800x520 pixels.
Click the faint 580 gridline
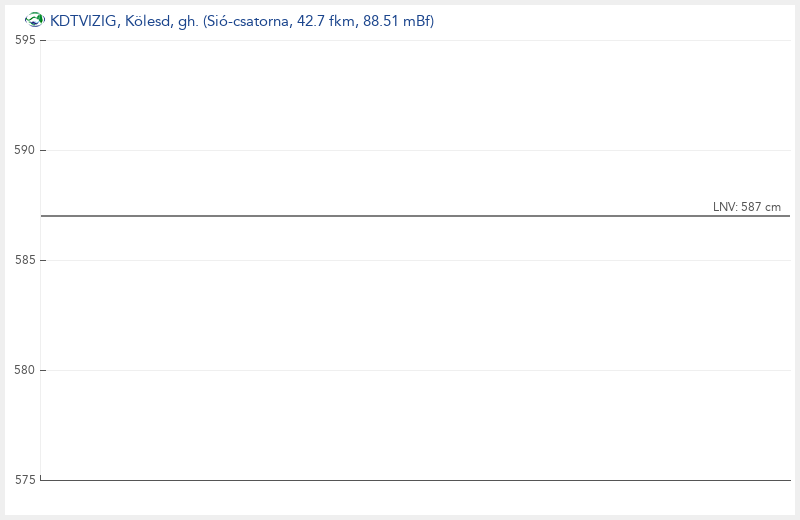click(400, 370)
